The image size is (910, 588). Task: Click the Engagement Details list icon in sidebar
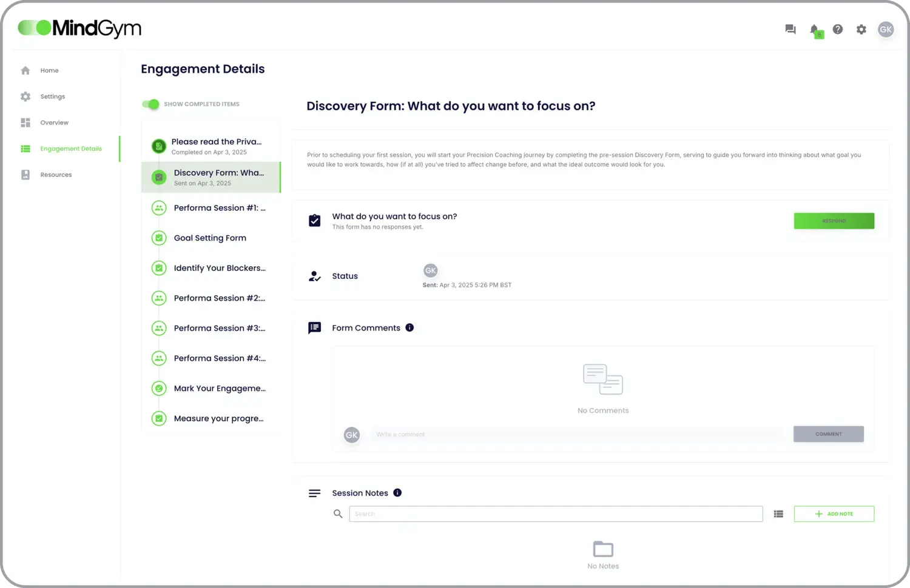tap(25, 149)
